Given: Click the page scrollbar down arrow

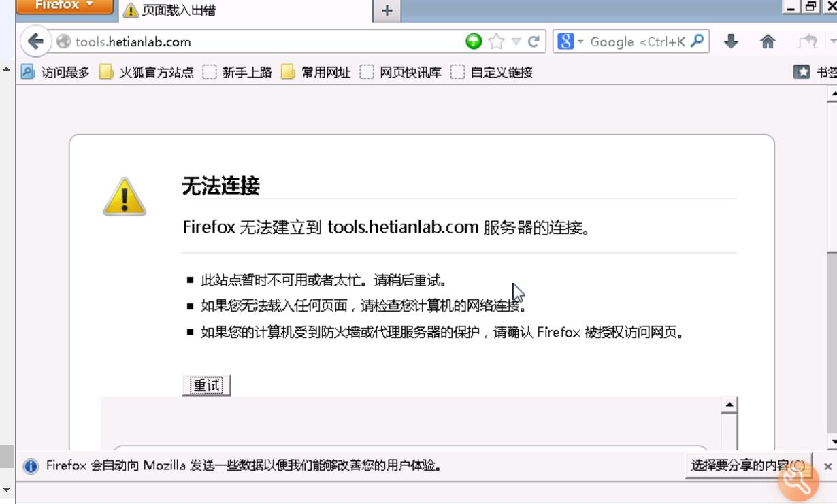Looking at the screenshot, I should pyautogui.click(x=832, y=443).
